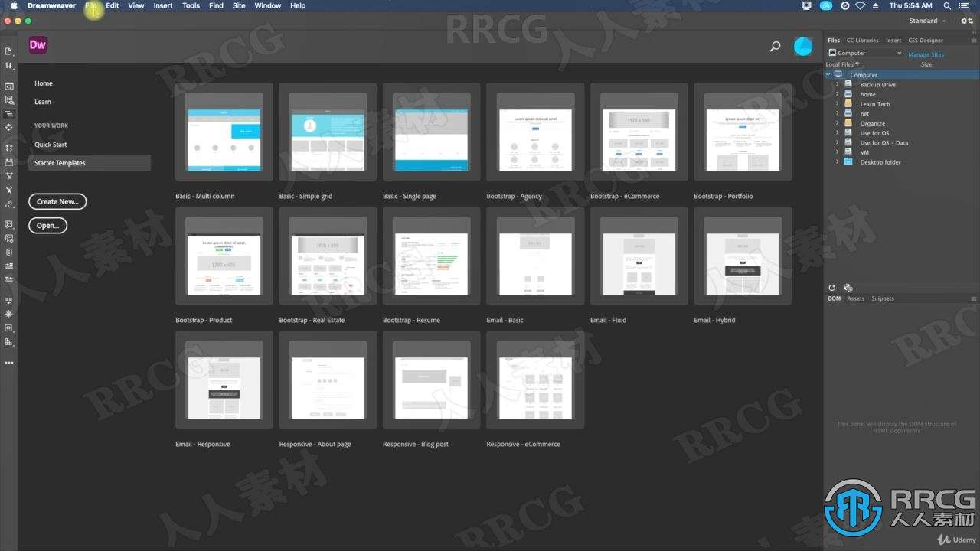Click the Wi-Fi icon in menu bar
This screenshot has height=551, width=980.
click(861, 5)
